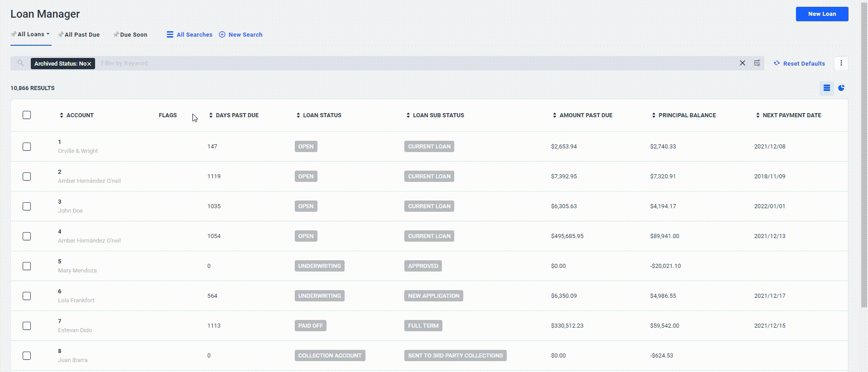Open Orville & Wright borrower link
The image size is (868, 372).
[x=78, y=151]
